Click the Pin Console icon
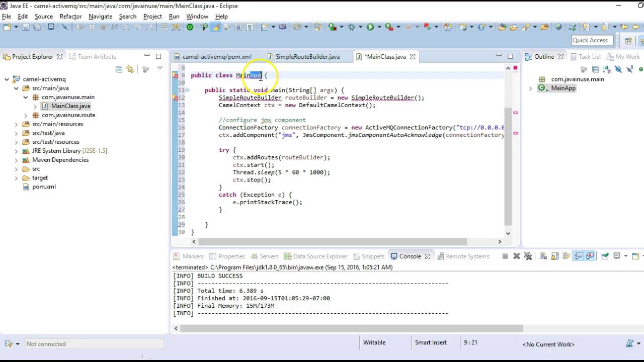Screen dimensions: 644x362 coord(605,256)
